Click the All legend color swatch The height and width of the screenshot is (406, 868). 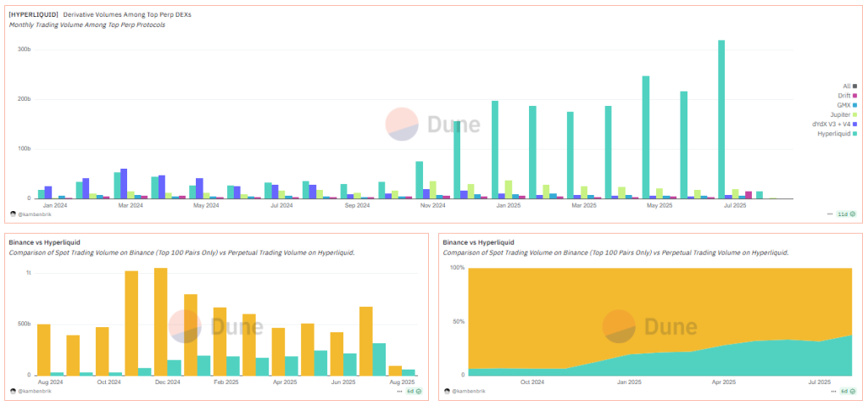(x=855, y=86)
